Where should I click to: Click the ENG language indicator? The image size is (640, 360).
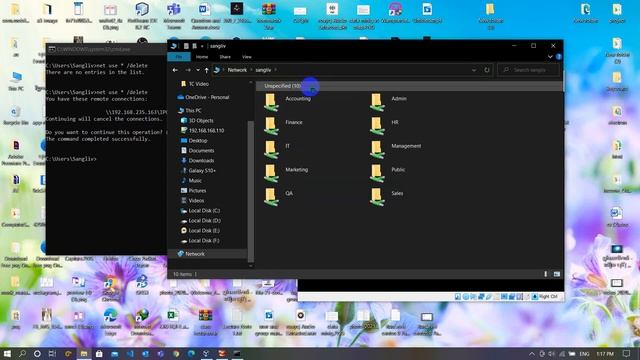(584, 353)
